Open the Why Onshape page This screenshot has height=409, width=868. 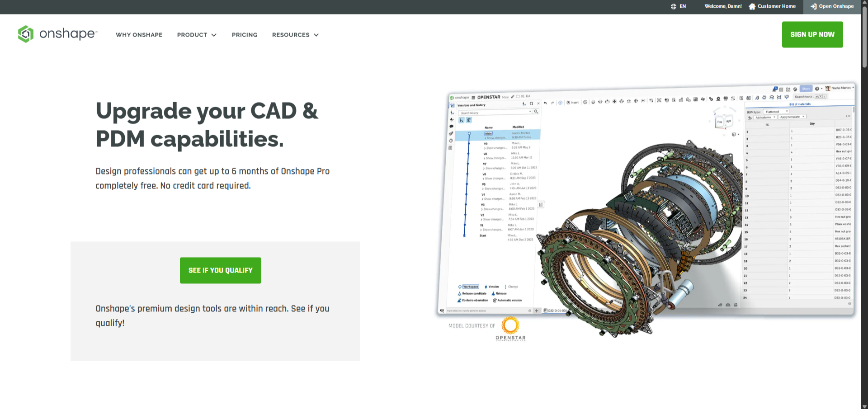pyautogui.click(x=139, y=35)
